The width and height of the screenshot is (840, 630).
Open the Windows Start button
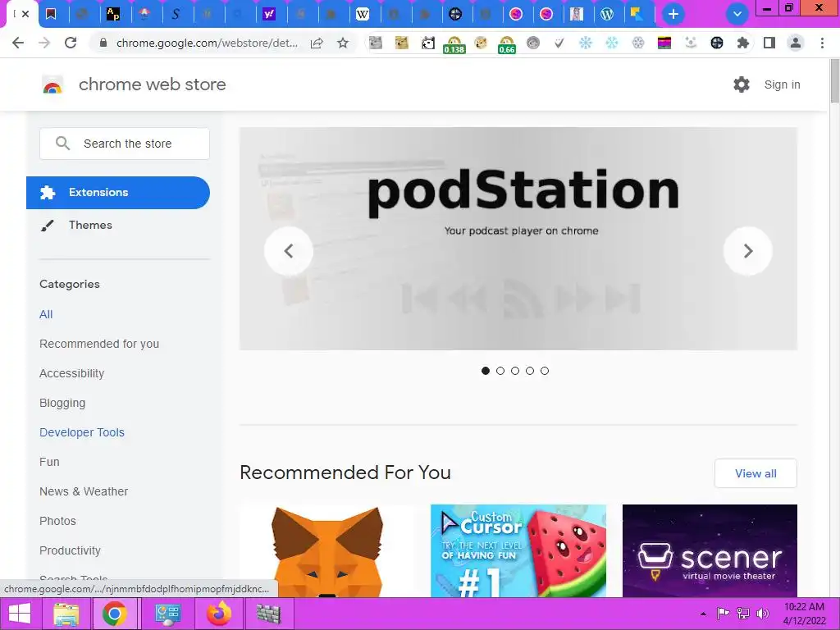[x=20, y=614]
